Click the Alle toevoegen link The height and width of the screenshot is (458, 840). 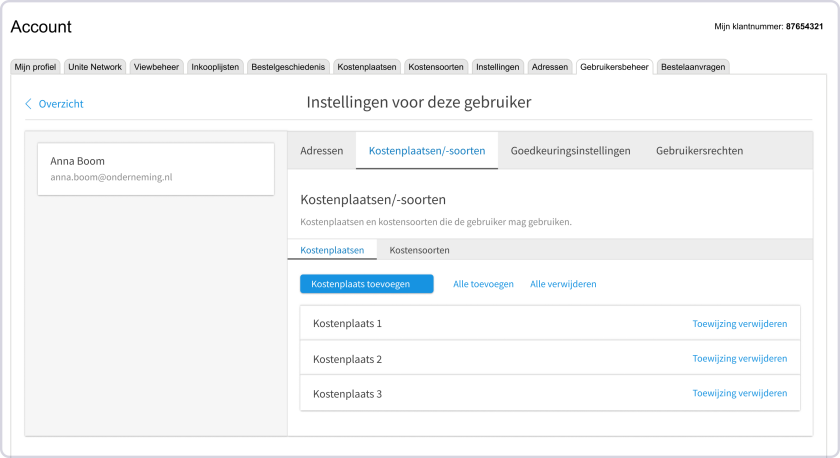point(483,284)
